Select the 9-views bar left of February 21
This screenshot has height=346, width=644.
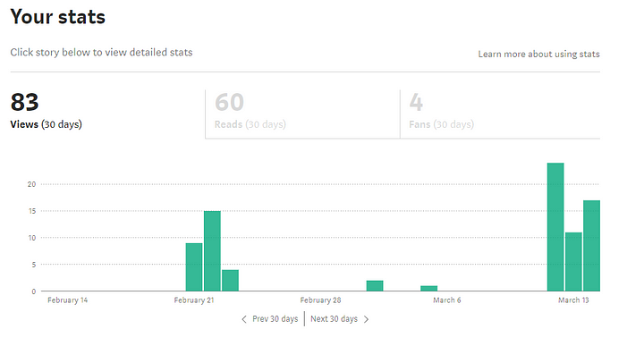pyautogui.click(x=194, y=267)
